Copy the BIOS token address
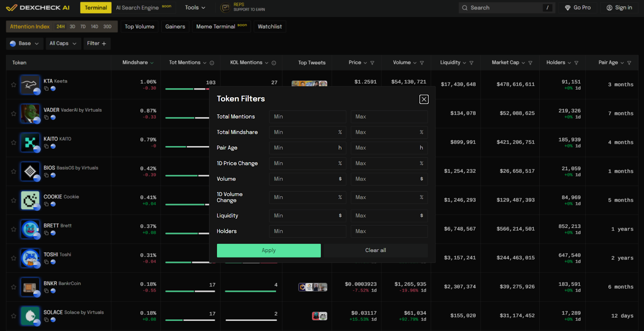644x331 pixels. 46,175
